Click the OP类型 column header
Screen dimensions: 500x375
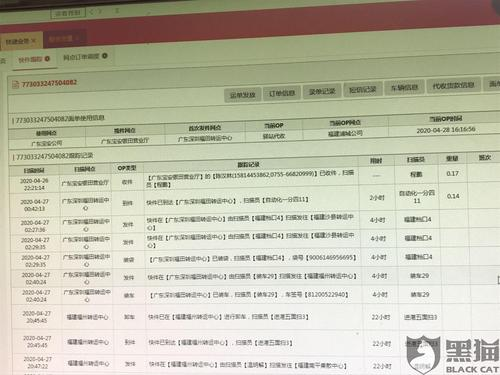(127, 168)
